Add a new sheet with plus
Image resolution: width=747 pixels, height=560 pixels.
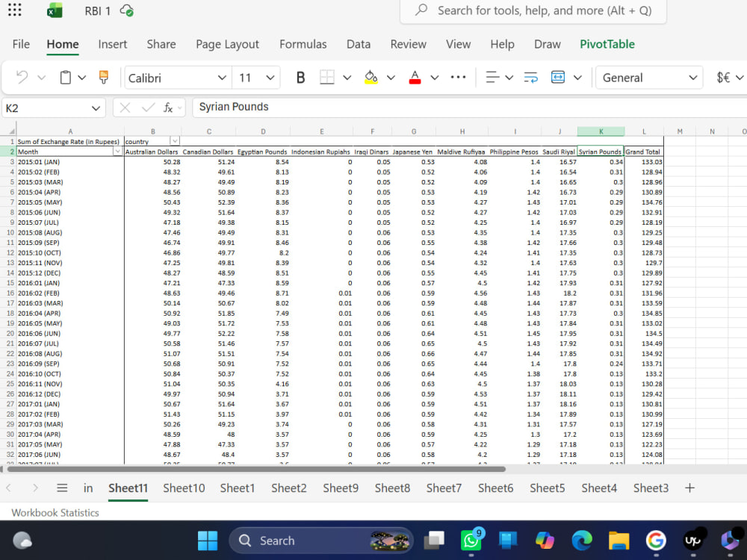point(689,488)
